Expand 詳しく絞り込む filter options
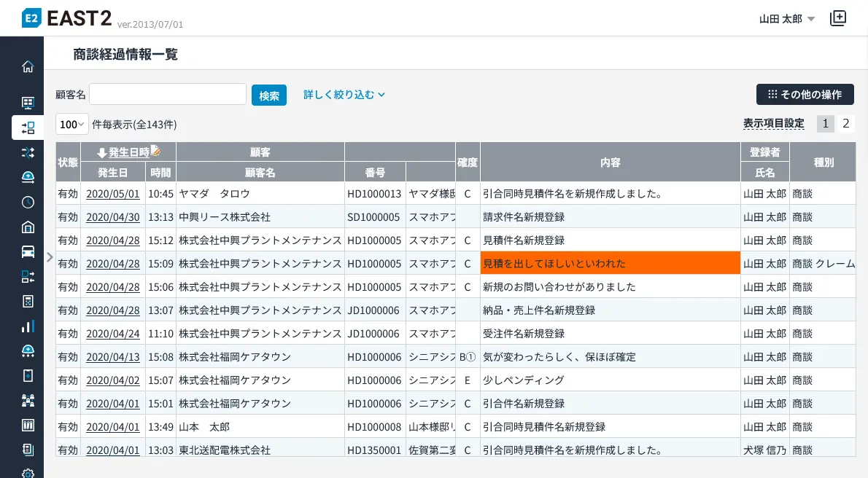The width and height of the screenshot is (868, 478). (344, 95)
